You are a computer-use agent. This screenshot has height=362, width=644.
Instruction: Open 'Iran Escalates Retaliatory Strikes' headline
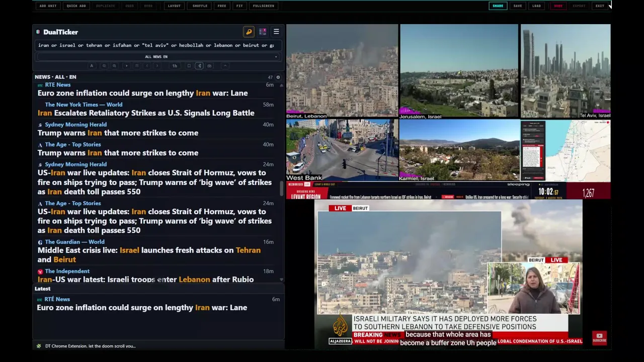(x=146, y=113)
